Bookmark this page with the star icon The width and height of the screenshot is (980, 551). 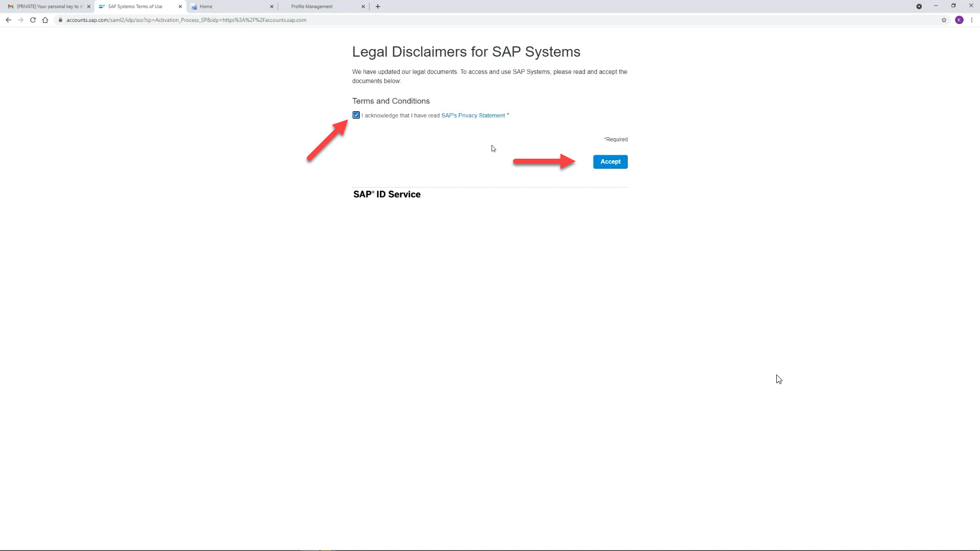(x=944, y=20)
